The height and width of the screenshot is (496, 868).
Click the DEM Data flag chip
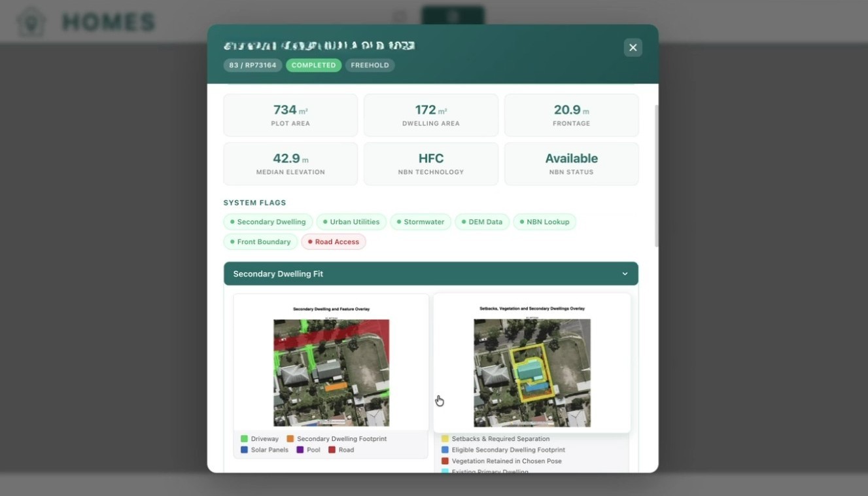point(482,222)
